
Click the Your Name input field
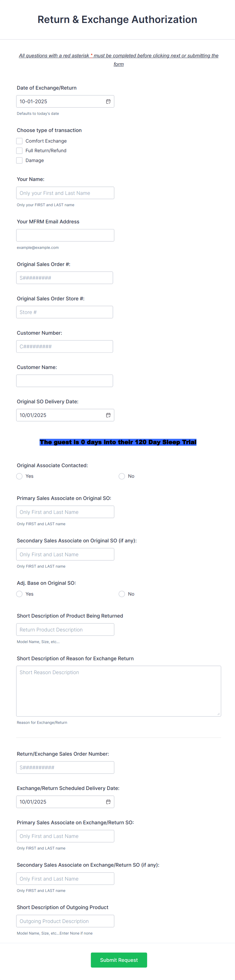[65, 193]
